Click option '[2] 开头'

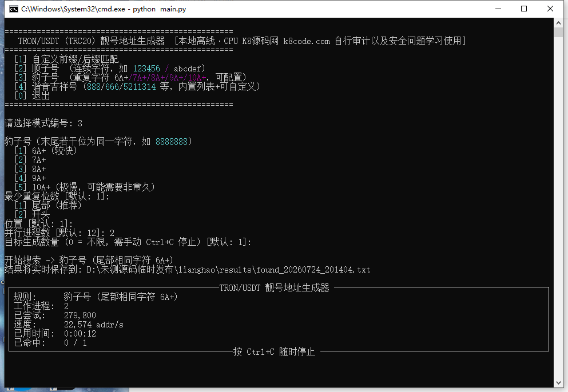(32, 214)
